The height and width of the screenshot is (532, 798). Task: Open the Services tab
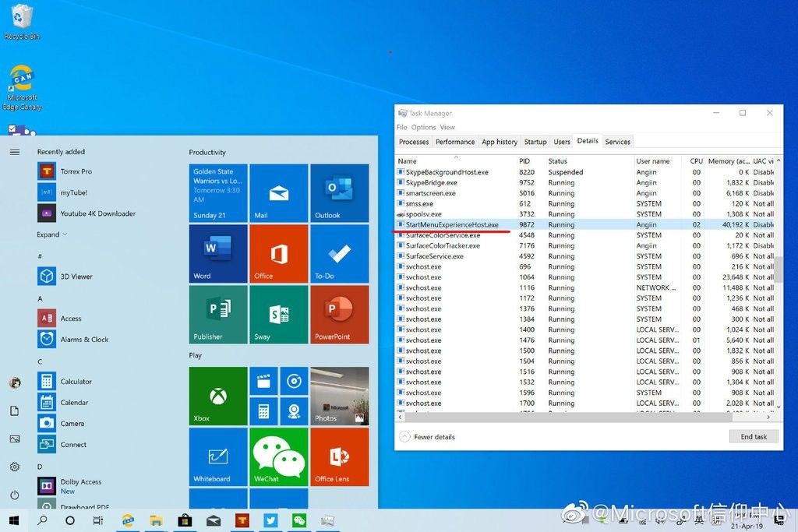(x=617, y=142)
